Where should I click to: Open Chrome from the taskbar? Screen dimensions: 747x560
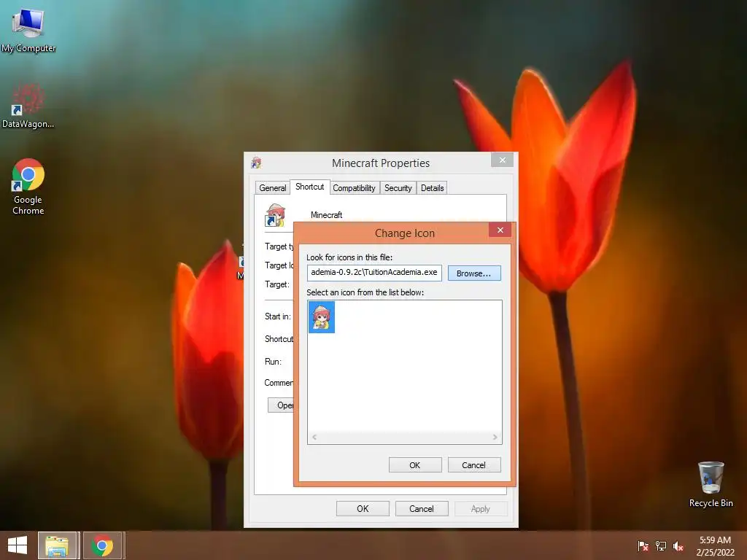102,545
